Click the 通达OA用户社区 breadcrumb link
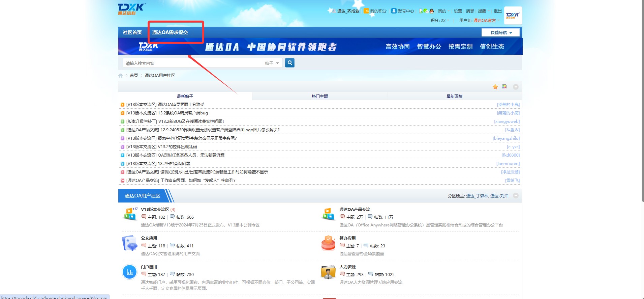This screenshot has width=644, height=299. tap(160, 76)
